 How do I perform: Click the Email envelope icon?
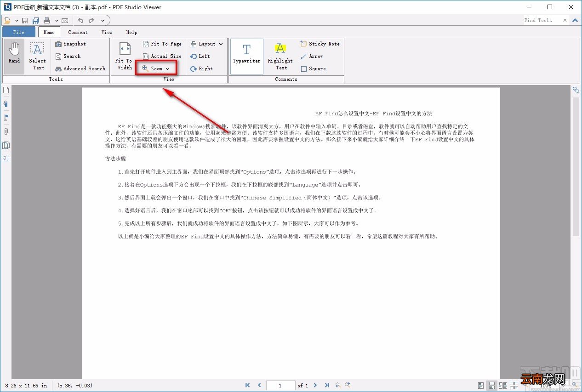(x=65, y=20)
